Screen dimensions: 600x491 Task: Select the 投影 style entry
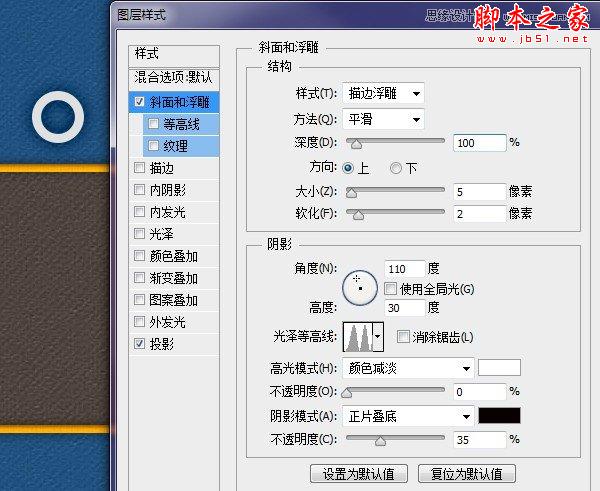[174, 344]
